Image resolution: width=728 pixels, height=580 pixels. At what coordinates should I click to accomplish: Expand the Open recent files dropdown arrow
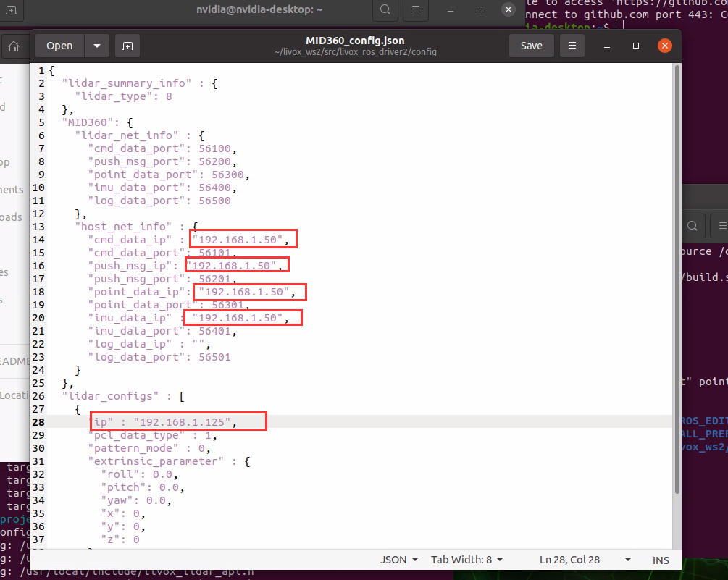97,46
